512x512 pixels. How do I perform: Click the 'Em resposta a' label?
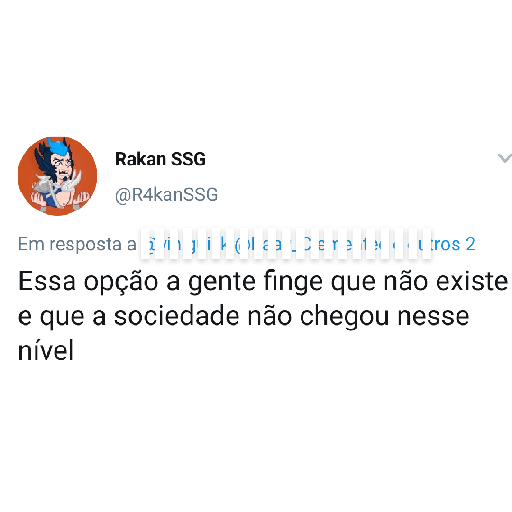pyautogui.click(x=77, y=244)
